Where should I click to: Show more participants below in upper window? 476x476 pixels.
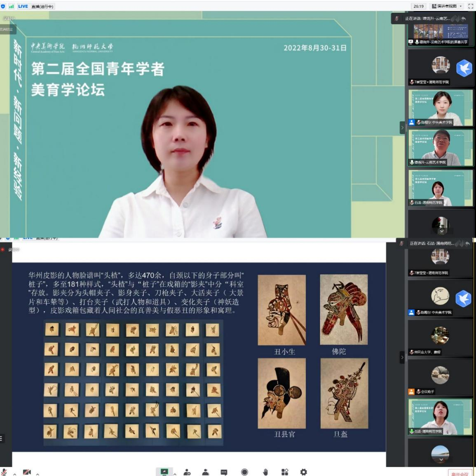442,231
